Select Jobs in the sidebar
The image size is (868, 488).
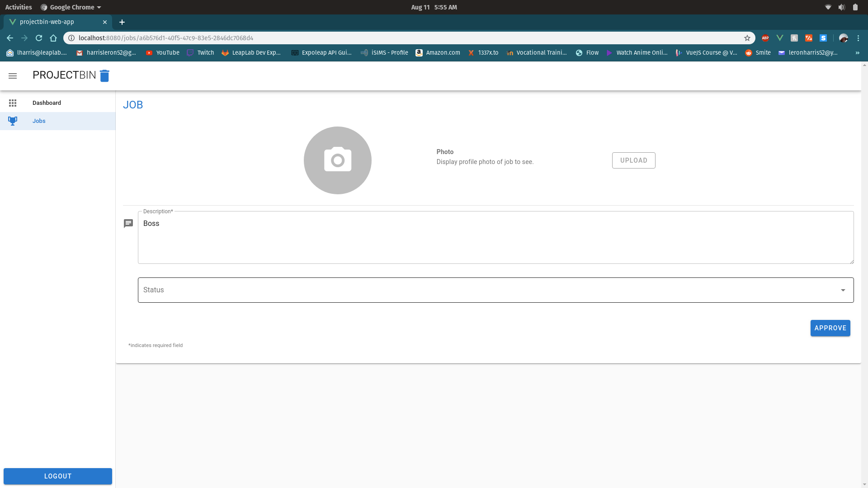click(x=39, y=121)
